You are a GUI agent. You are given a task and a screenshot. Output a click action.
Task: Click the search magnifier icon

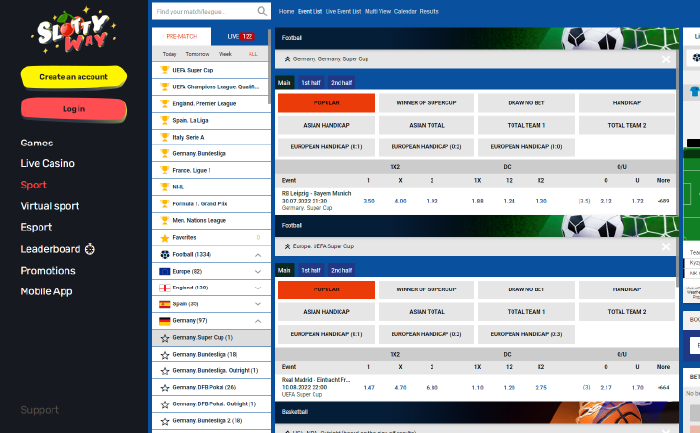[x=262, y=11]
